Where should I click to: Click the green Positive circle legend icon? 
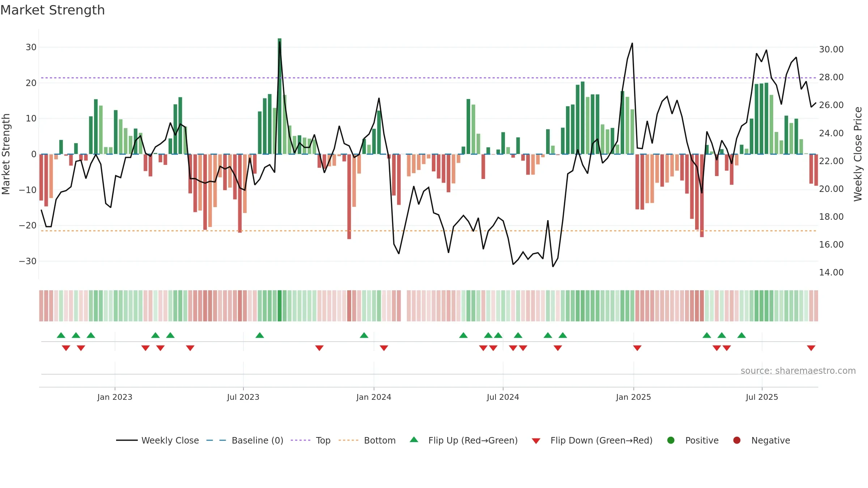671,440
